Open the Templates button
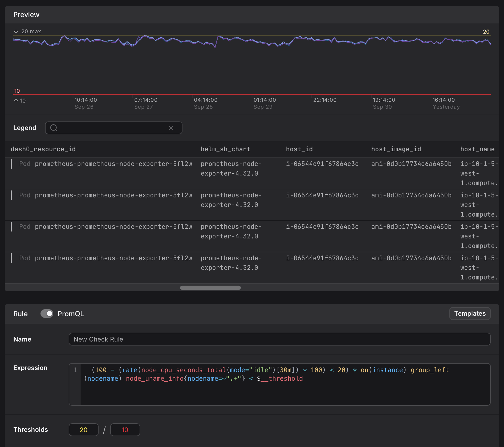 tap(470, 314)
